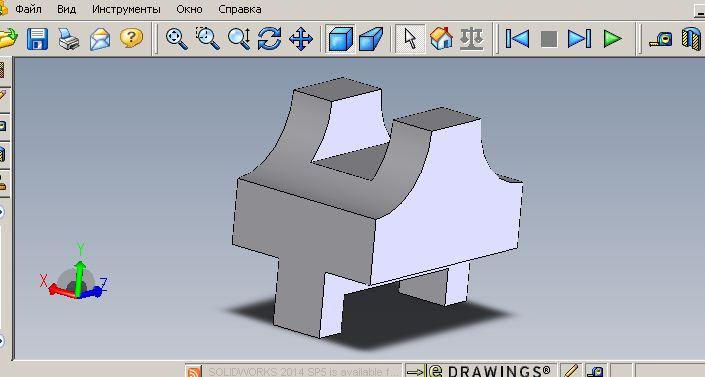This screenshot has height=377, width=705.
Task: Play the animation with green triangle
Action: click(x=612, y=39)
